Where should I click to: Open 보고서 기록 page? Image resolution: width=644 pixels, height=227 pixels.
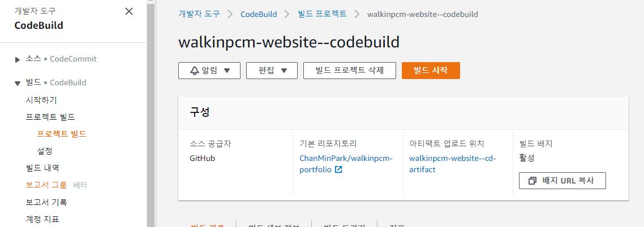(x=46, y=202)
